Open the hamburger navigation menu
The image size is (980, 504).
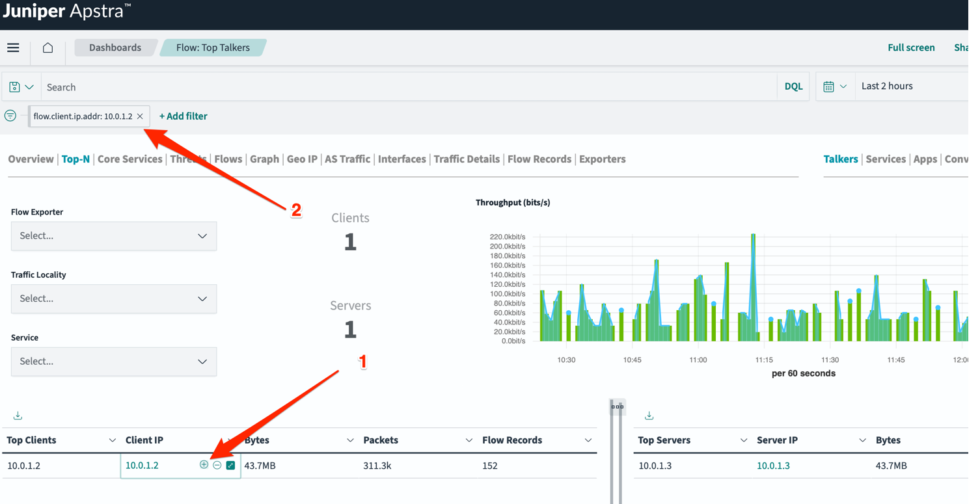[13, 47]
